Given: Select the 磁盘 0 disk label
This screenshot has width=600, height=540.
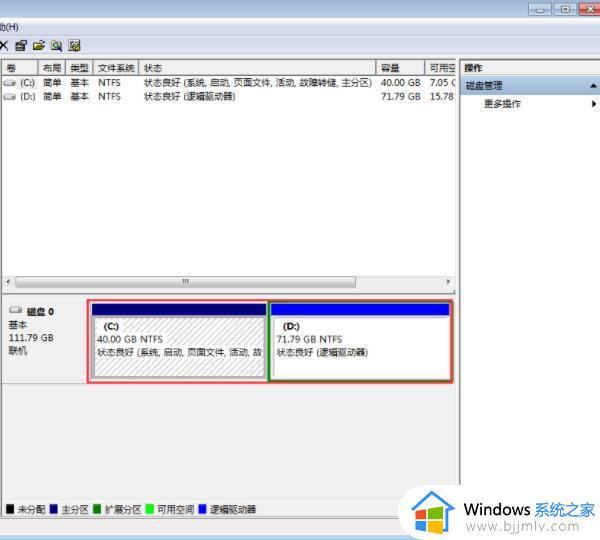Looking at the screenshot, I should pos(40,312).
